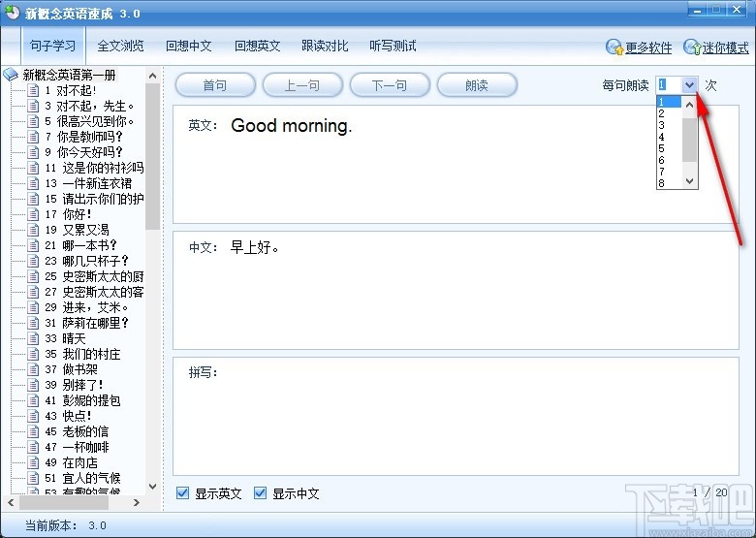Click document icon for lesson 1 对不起!

(33, 90)
